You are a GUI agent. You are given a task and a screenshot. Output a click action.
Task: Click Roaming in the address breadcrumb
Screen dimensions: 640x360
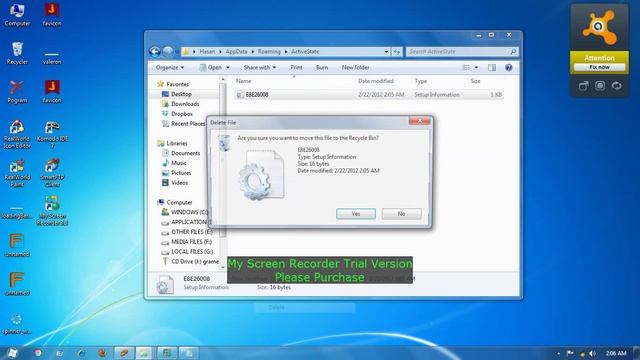(269, 52)
